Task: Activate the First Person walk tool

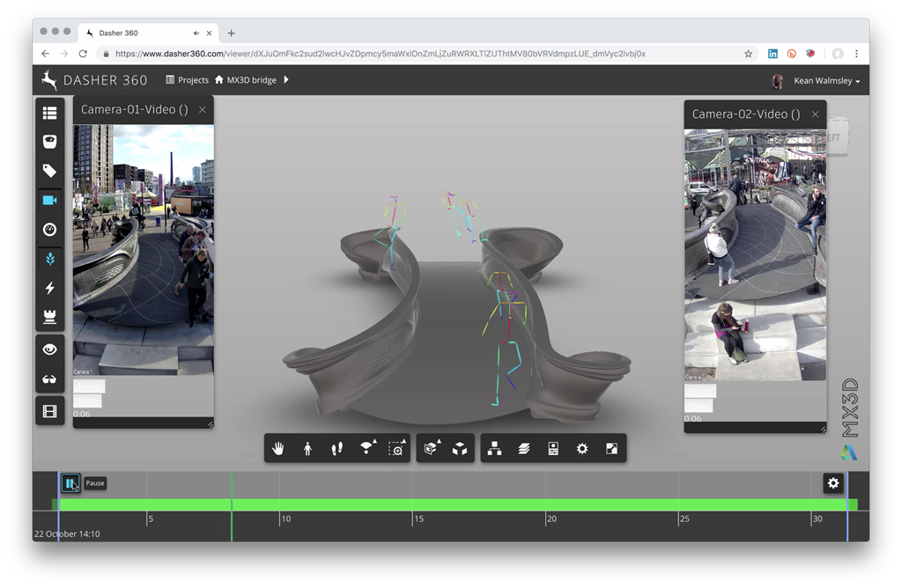Action: pyautogui.click(x=307, y=449)
